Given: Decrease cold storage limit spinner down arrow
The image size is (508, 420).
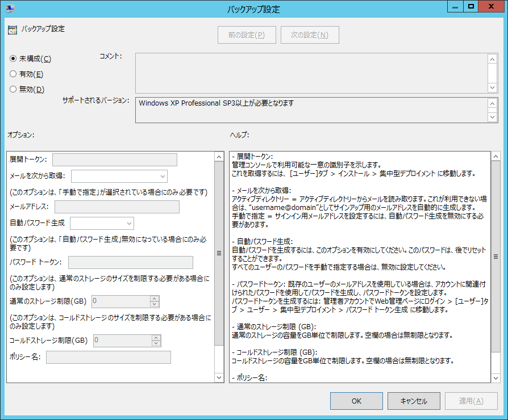Looking at the screenshot, I should click(156, 343).
